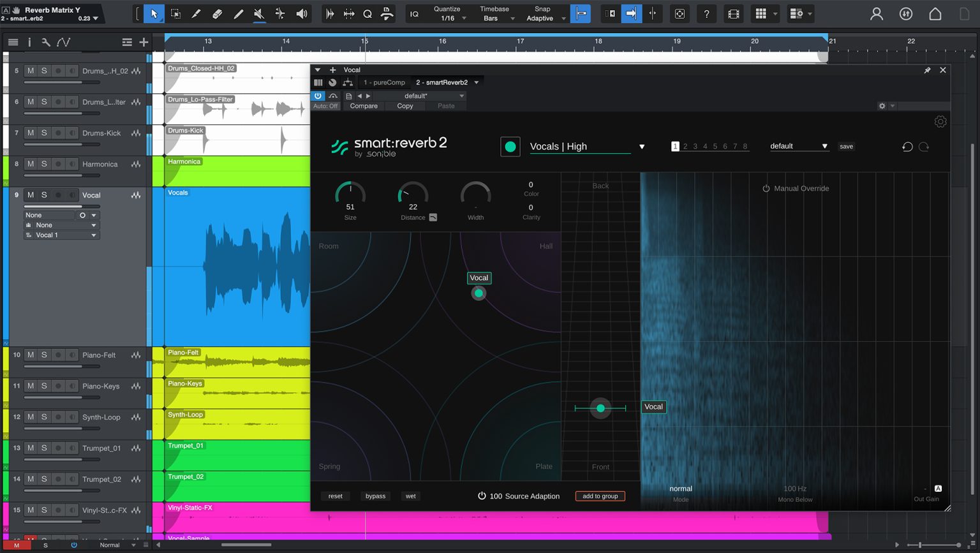Select the Arrow tool

(153, 13)
